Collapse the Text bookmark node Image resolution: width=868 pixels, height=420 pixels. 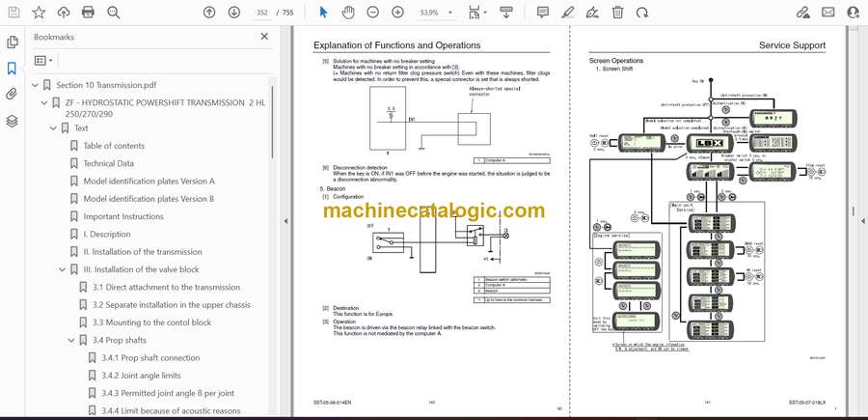click(53, 128)
